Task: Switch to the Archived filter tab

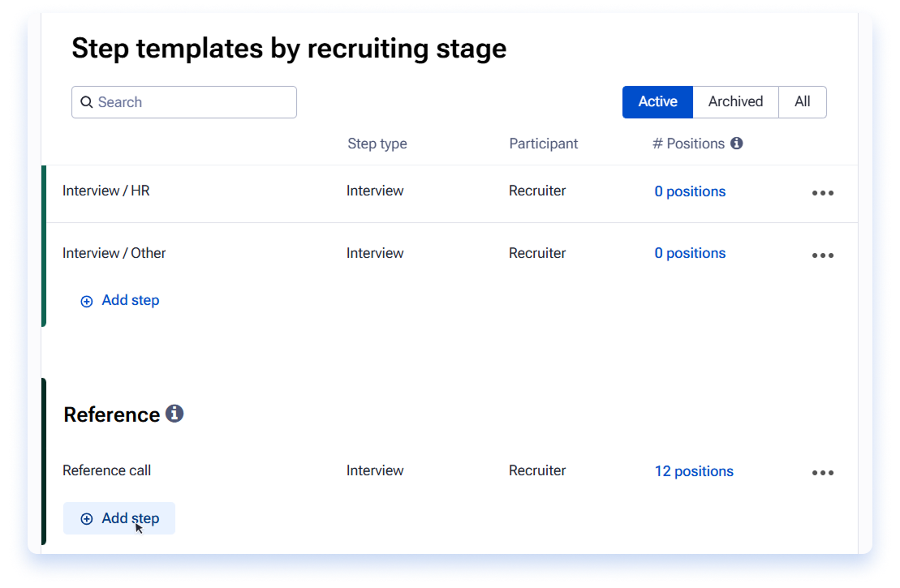Action: coord(735,102)
